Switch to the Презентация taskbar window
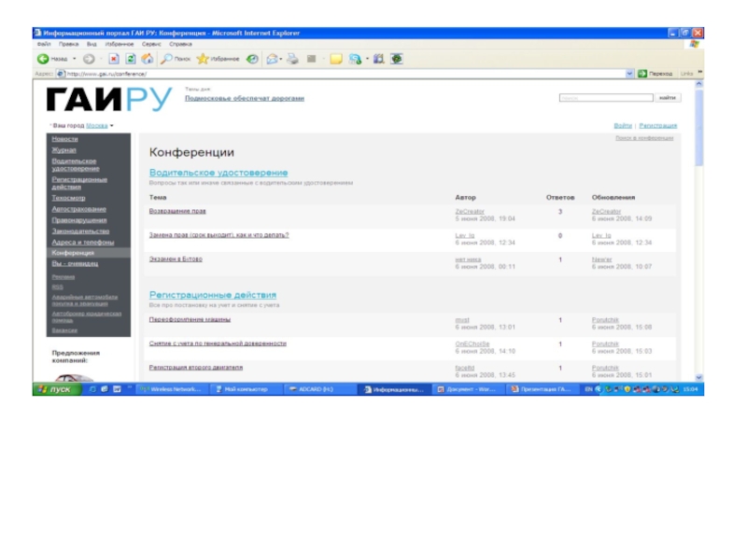The height and width of the screenshot is (560, 747). [542, 389]
